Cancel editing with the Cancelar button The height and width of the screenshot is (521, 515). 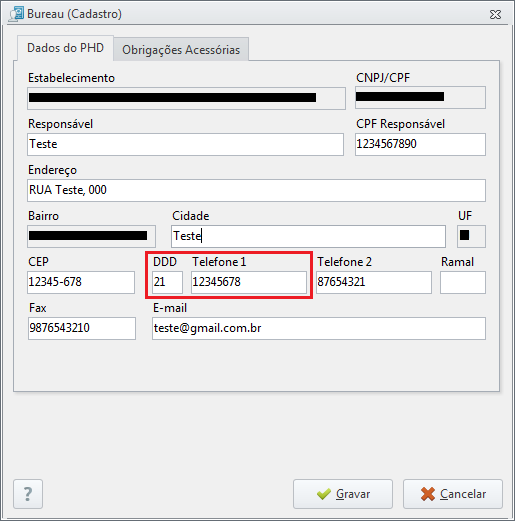pos(453,494)
